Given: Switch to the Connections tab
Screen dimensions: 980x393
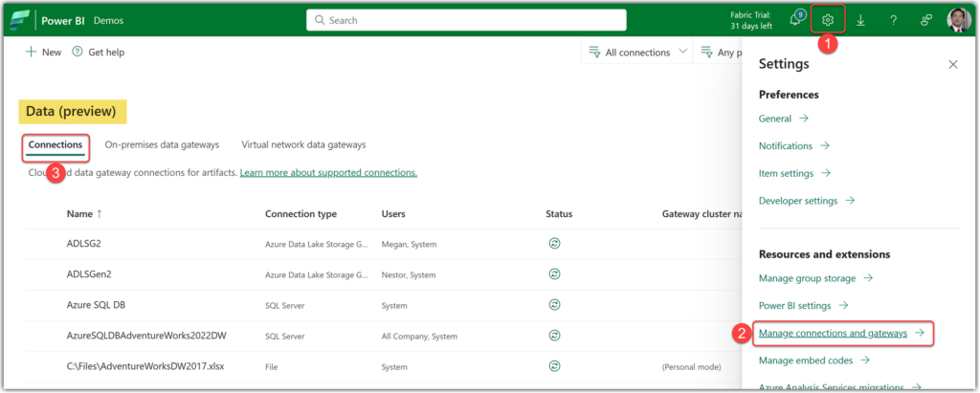Looking at the screenshot, I should [56, 145].
